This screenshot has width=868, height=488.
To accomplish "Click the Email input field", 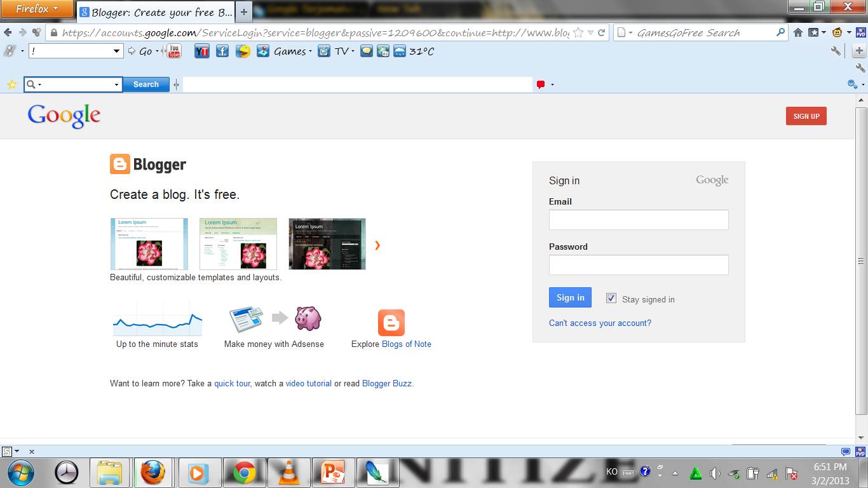I will [x=639, y=220].
